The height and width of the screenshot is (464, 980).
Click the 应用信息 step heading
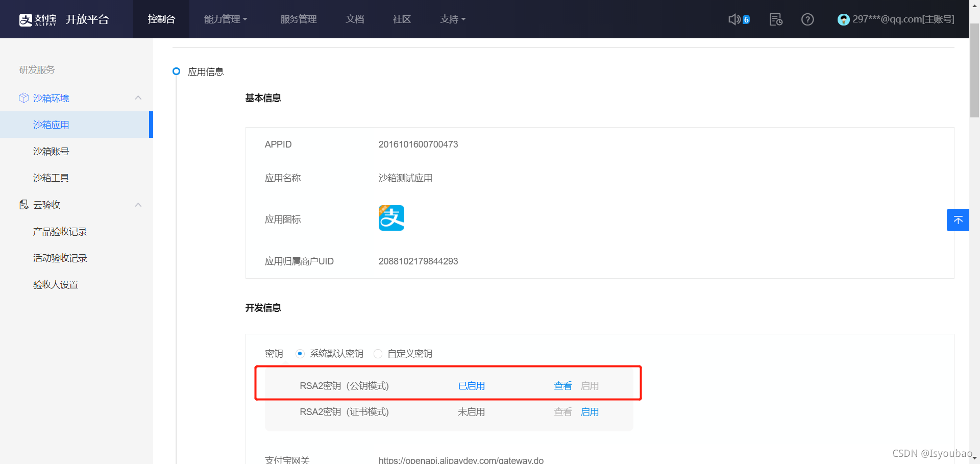click(x=206, y=72)
